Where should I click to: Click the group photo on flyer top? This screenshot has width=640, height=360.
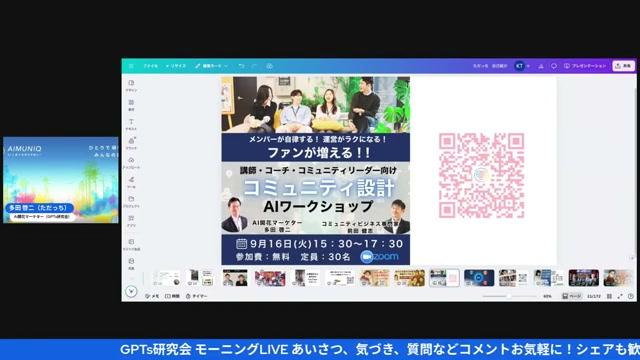tap(316, 104)
